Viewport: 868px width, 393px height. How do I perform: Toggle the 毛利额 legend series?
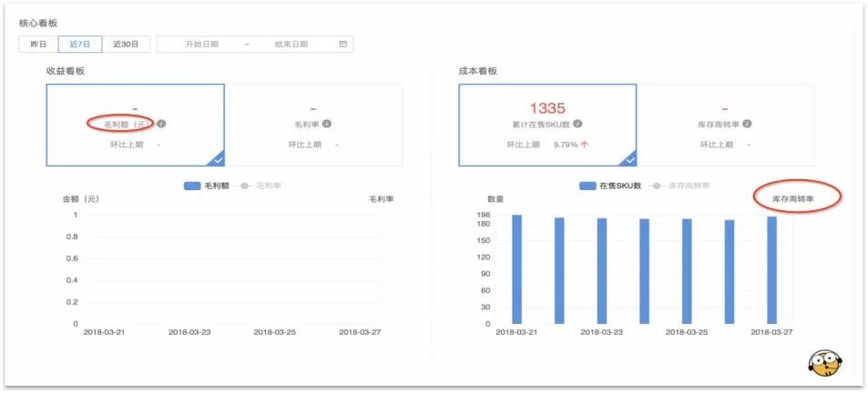coord(209,186)
